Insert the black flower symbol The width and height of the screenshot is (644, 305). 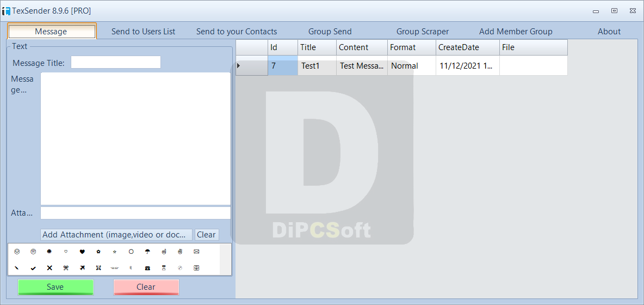[x=98, y=251]
